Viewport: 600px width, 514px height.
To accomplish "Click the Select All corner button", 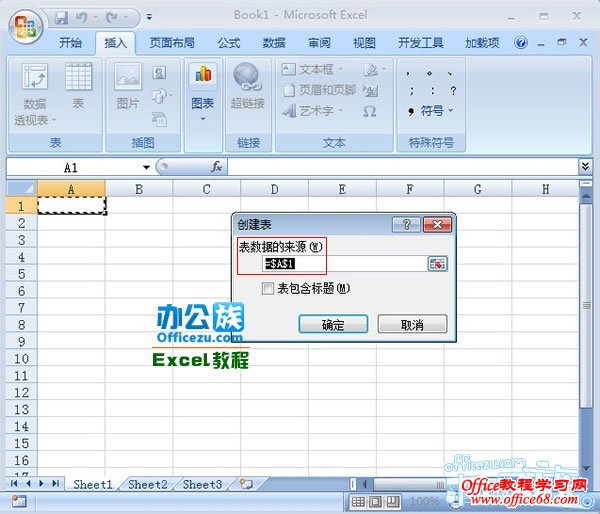I will [21, 189].
